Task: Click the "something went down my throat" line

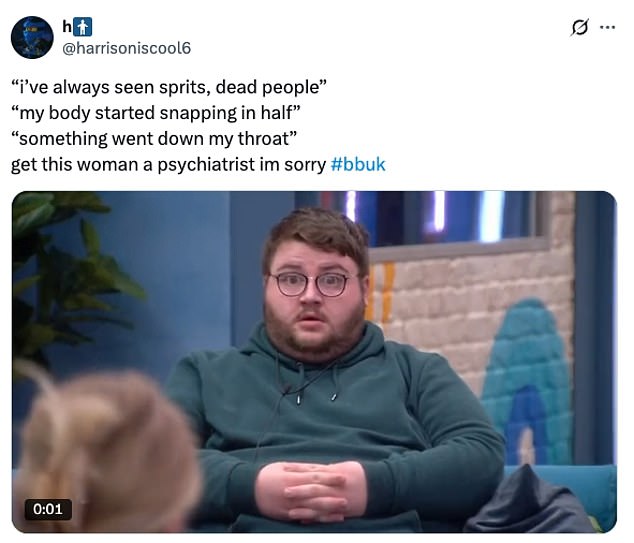Action: click(x=154, y=139)
